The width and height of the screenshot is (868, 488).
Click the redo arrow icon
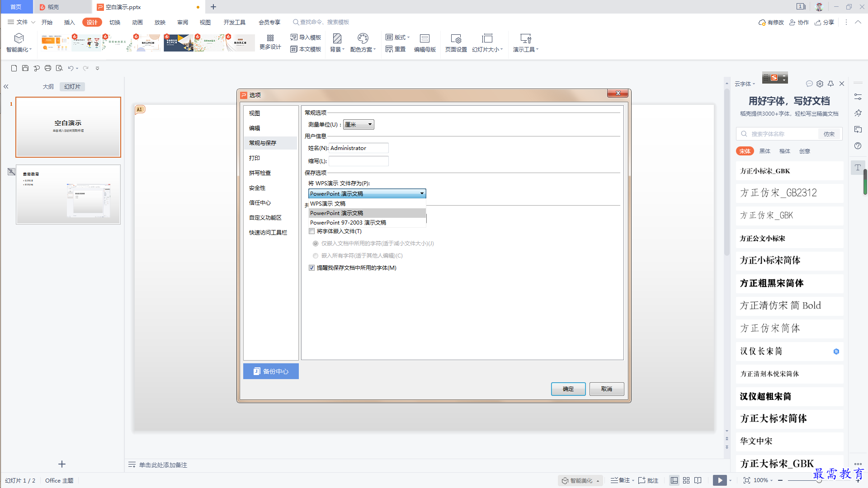85,68
